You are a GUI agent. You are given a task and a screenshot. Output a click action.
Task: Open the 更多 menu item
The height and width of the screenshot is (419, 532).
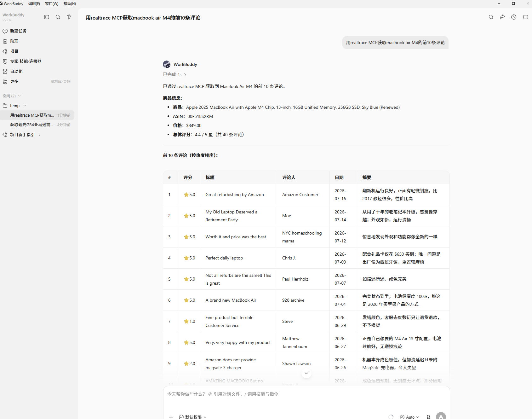pos(14,81)
